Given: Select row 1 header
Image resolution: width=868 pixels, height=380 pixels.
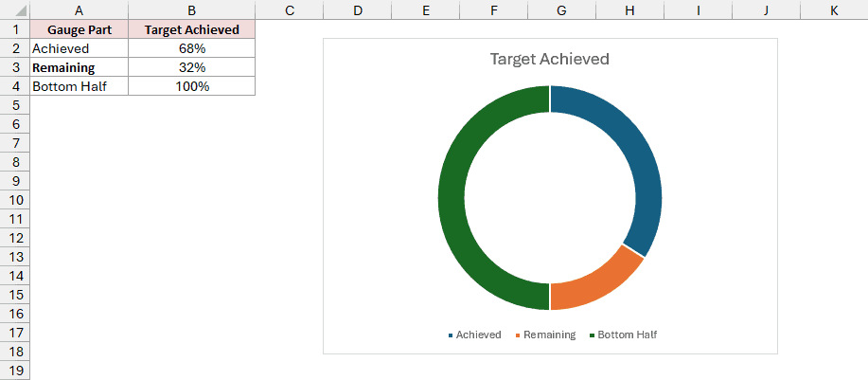Looking at the screenshot, I should pyautogui.click(x=15, y=29).
